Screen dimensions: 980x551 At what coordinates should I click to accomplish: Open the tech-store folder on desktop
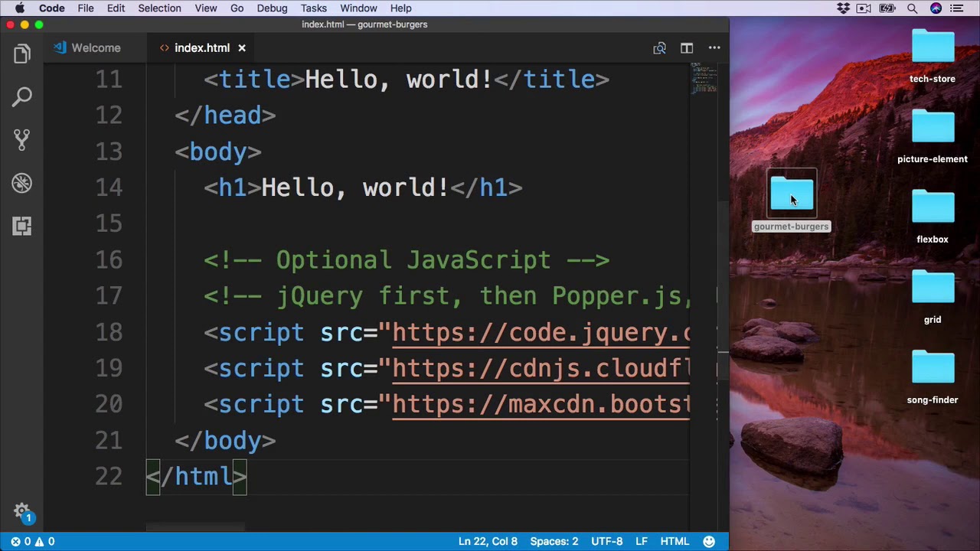(x=933, y=56)
